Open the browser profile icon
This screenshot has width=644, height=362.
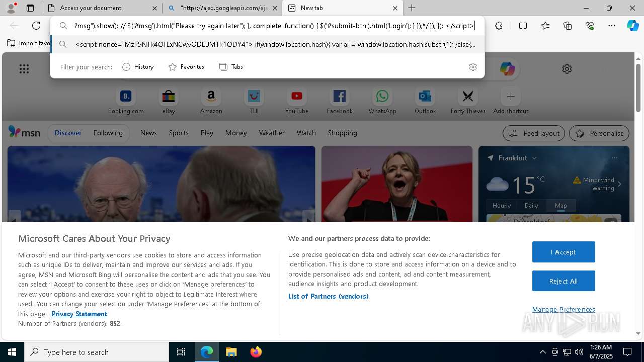(x=11, y=8)
